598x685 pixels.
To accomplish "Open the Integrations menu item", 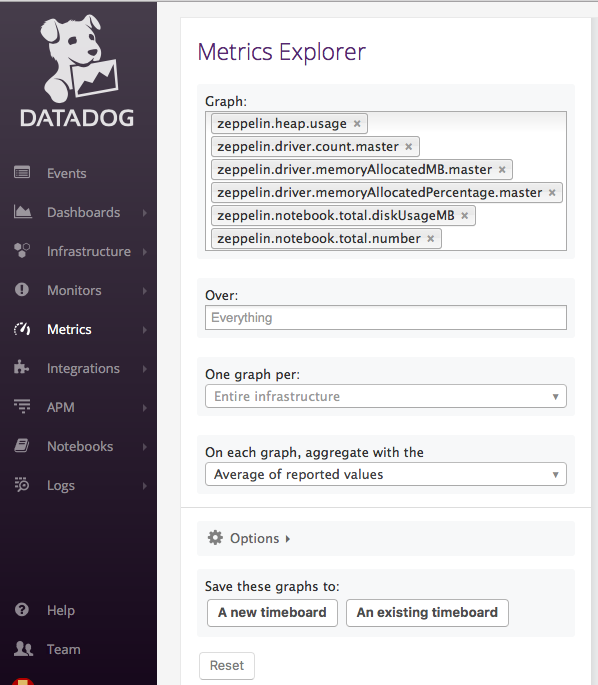I will (x=83, y=368).
